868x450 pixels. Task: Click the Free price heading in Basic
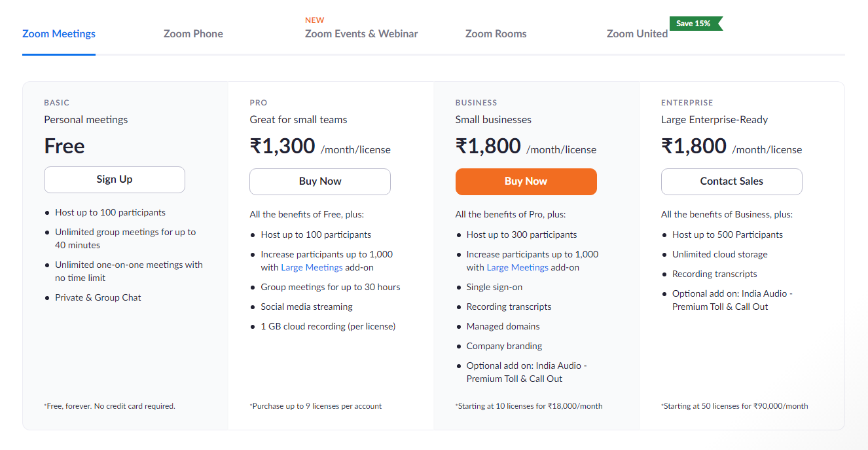coord(64,146)
